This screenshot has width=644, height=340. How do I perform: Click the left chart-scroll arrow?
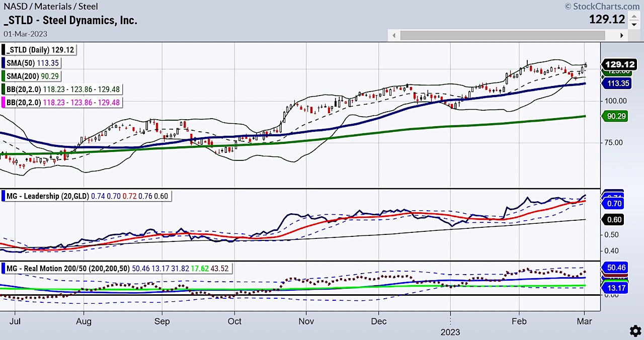394,35
